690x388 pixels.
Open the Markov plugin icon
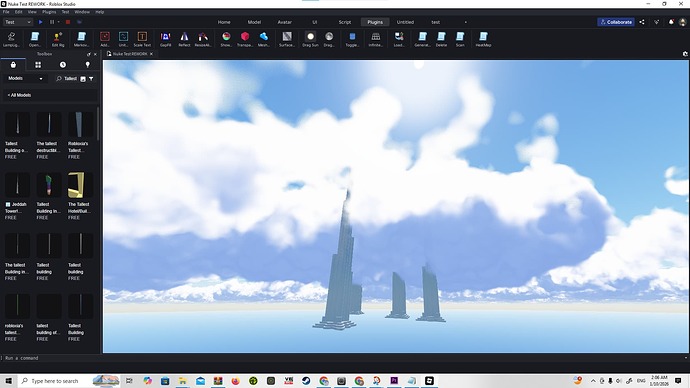click(81, 39)
